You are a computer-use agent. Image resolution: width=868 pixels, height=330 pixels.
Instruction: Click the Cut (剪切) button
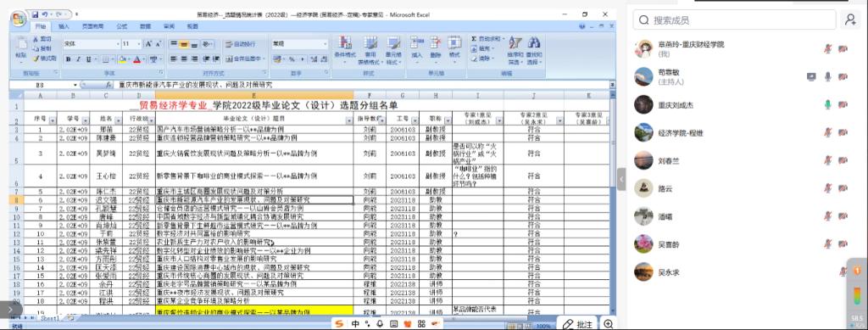click(42, 39)
